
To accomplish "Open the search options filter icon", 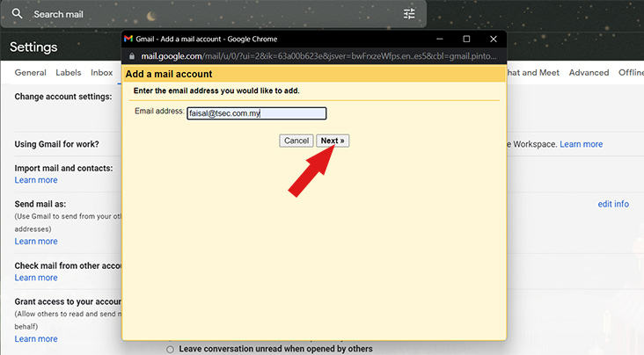I will click(x=409, y=14).
